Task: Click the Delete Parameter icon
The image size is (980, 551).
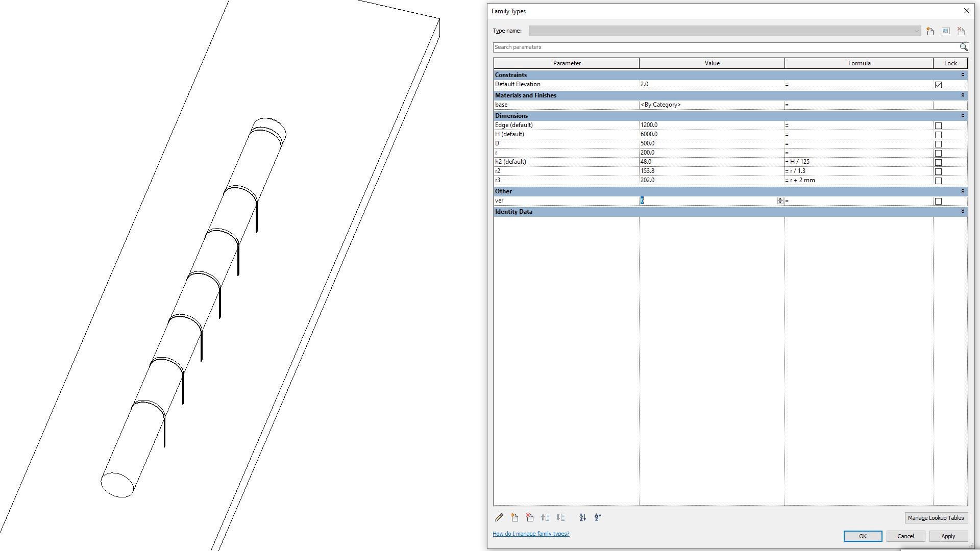Action: 530,517
